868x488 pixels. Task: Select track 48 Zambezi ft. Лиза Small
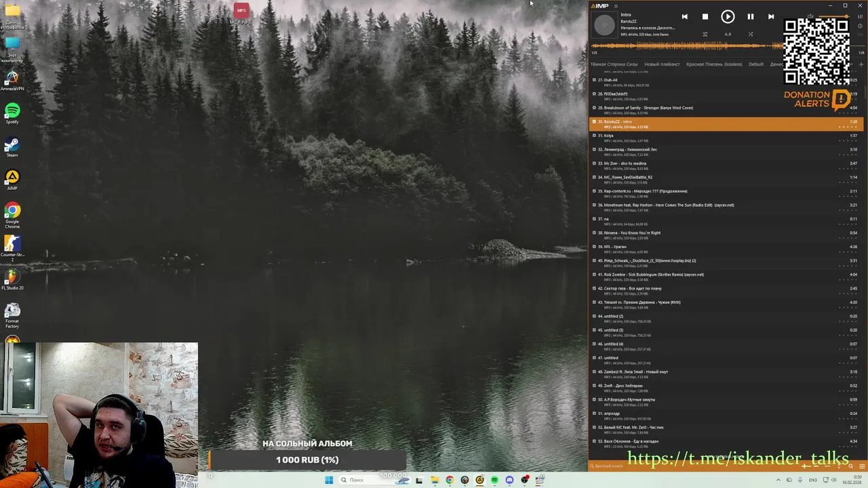point(726,374)
